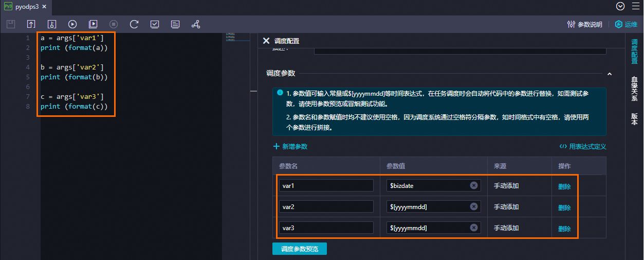
Task: Click the lock-edit toolbar icon
Action: pos(52,24)
